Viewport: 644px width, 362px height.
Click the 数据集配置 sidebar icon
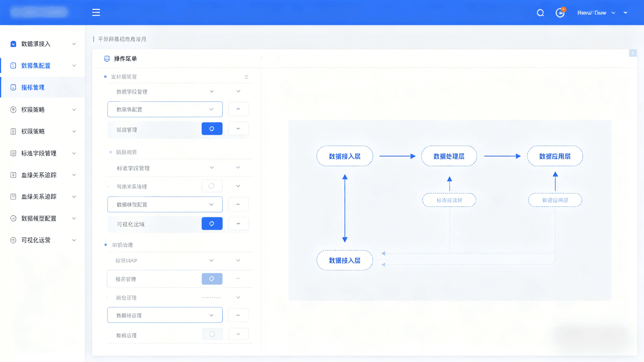pyautogui.click(x=13, y=66)
